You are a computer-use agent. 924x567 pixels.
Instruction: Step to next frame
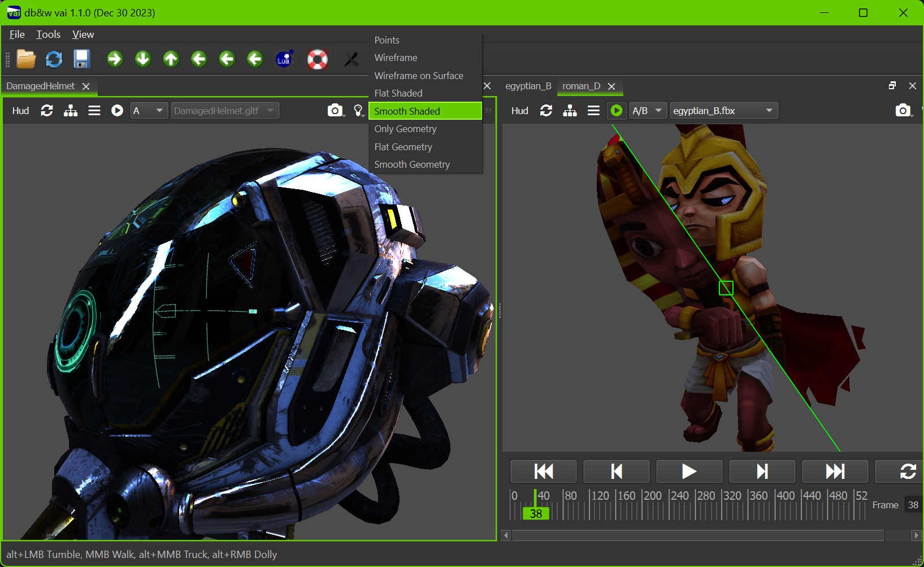762,471
